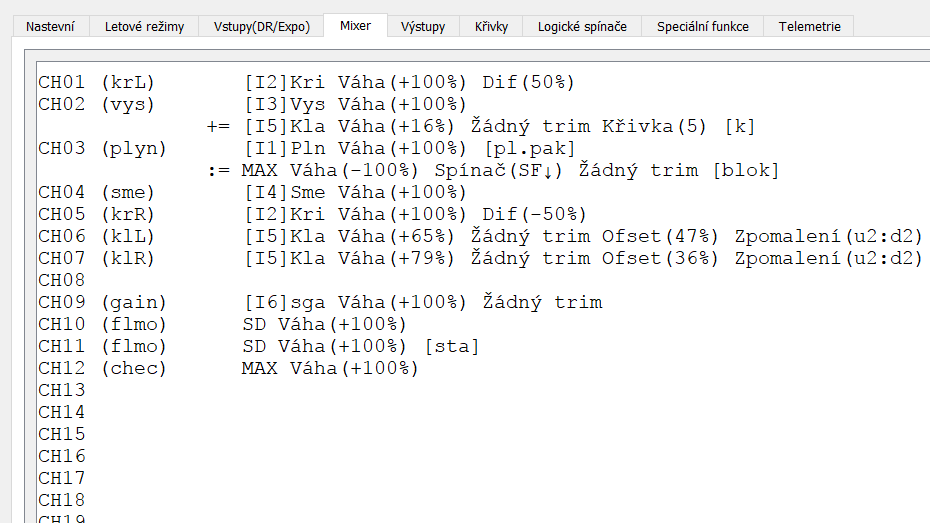930x523 pixels.
Task: Switch to the Křivky tab
Action: [491, 27]
